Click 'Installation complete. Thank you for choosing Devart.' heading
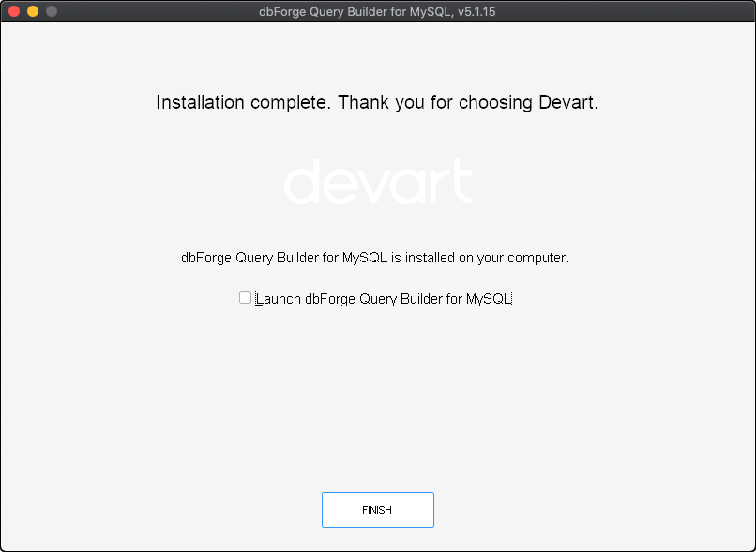Screen dimensions: 756x552 pos(377,102)
